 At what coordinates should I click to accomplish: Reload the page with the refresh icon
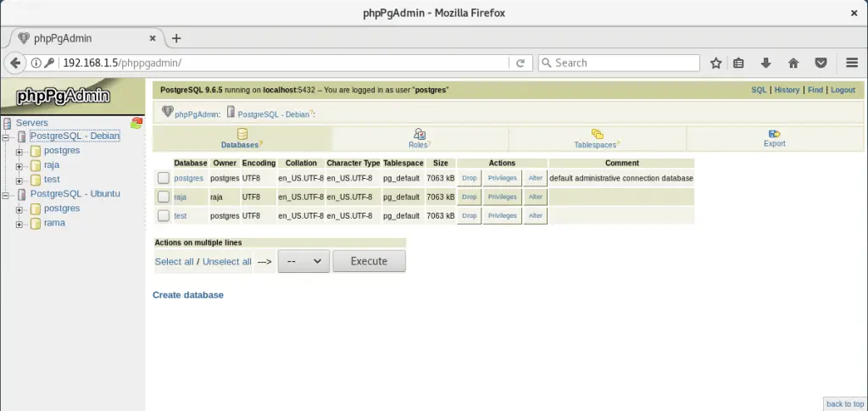(x=520, y=63)
